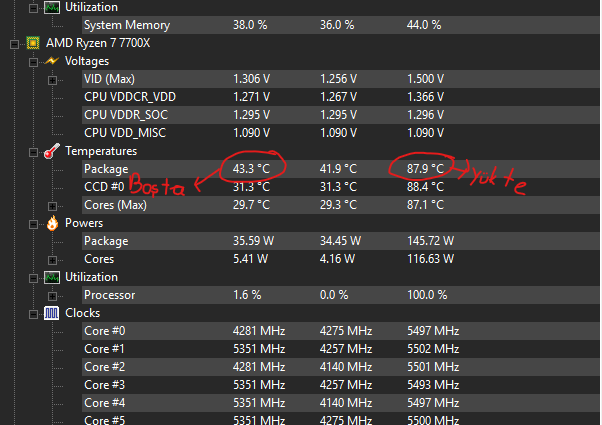Click the Utilization icon above Processor row
This screenshot has height=425, width=602.
(50, 277)
